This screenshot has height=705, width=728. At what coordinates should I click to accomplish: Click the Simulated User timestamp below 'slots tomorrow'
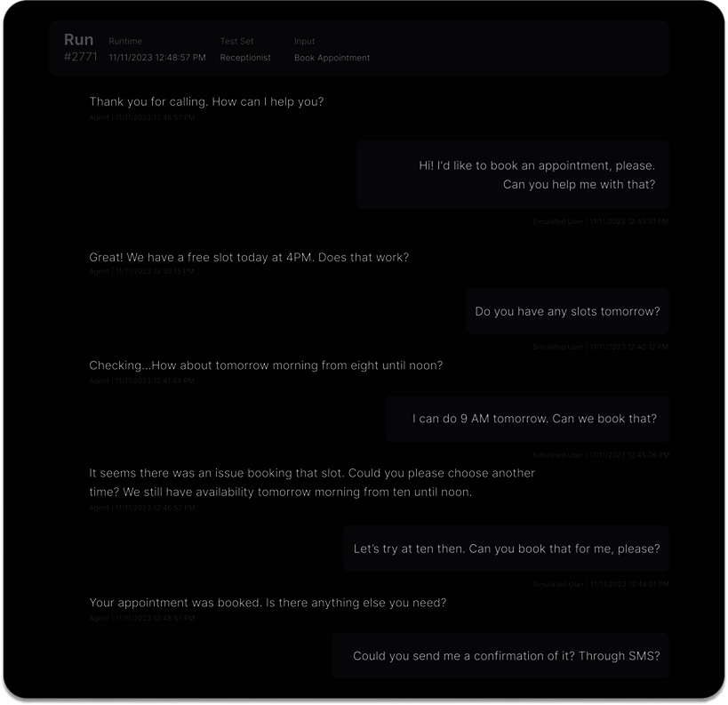[x=600, y=347]
